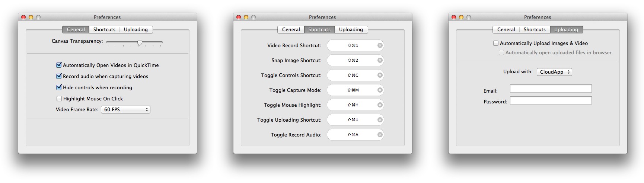Remove the Toggle Uploading Shortcut binding
This screenshot has height=183, width=644.
tap(380, 120)
